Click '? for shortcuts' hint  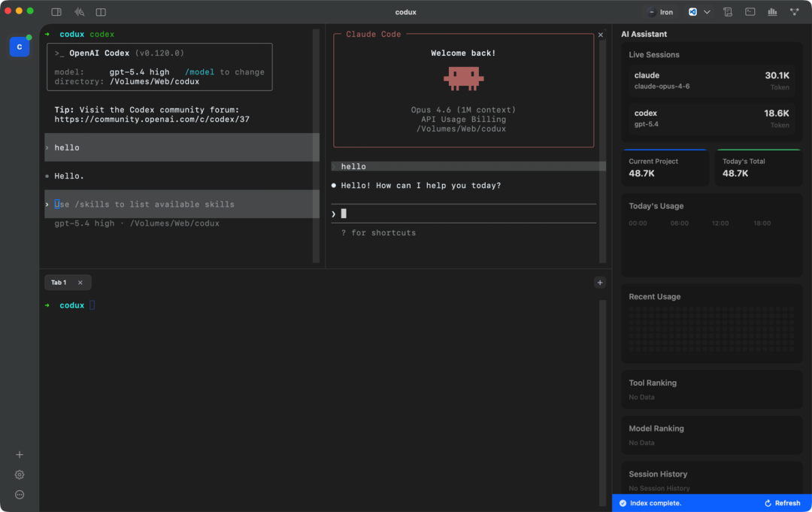tap(378, 233)
